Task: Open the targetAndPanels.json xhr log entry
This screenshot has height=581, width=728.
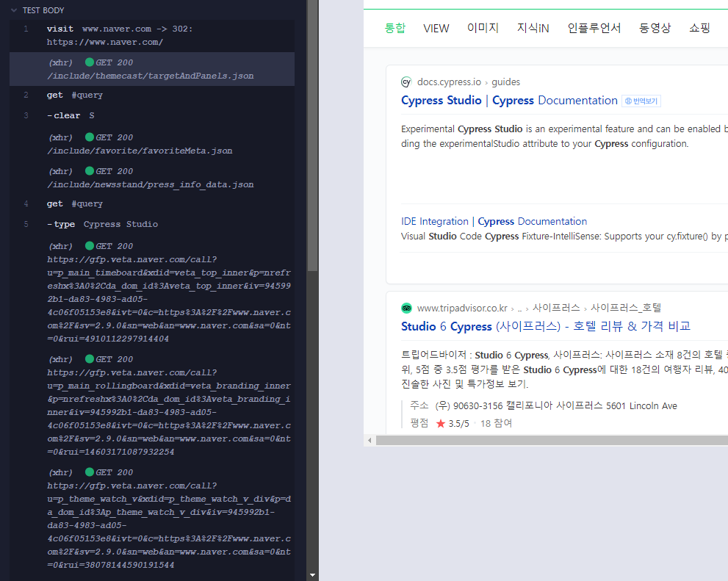Action: 152,69
